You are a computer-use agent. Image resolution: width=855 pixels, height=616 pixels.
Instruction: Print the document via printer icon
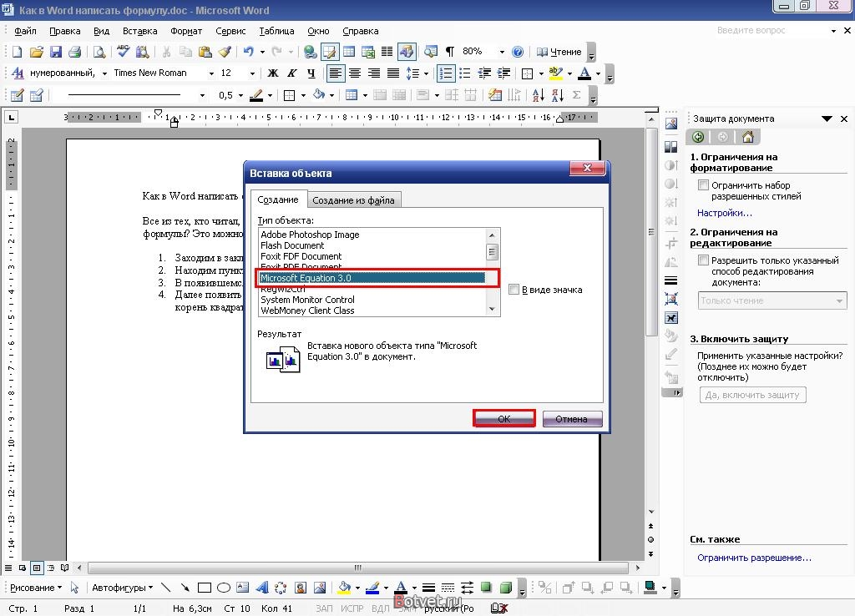(x=74, y=52)
